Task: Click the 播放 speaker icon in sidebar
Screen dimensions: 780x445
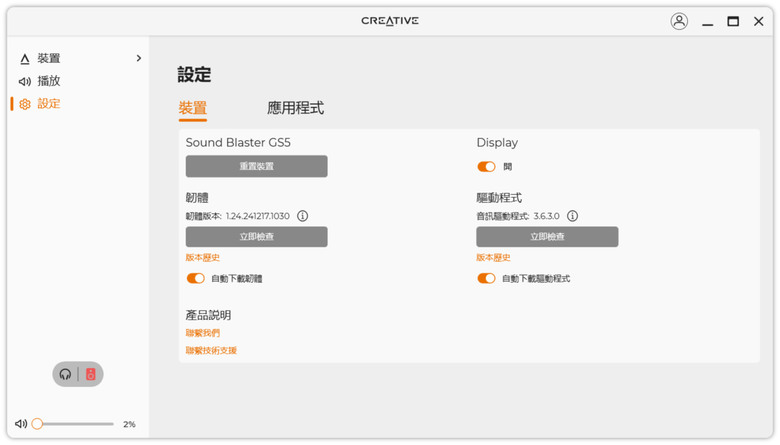Action: coord(25,81)
